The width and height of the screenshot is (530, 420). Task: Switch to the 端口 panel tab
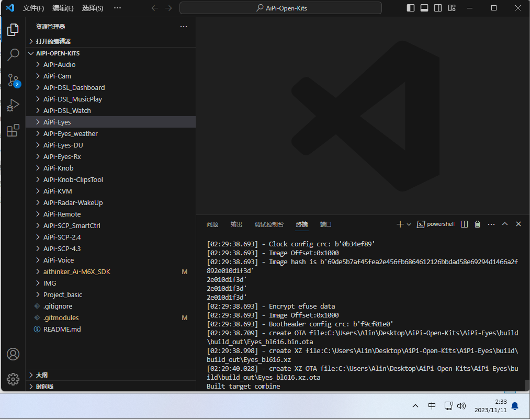click(x=326, y=224)
